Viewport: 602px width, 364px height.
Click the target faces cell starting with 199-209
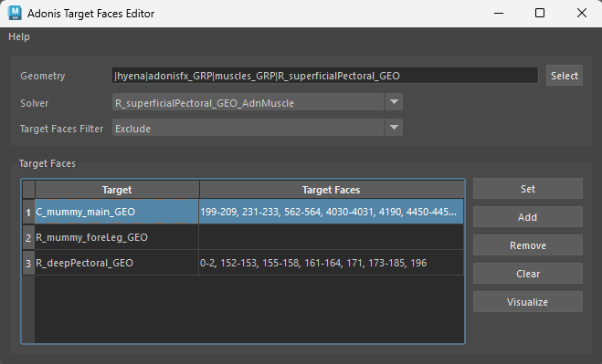(x=332, y=212)
